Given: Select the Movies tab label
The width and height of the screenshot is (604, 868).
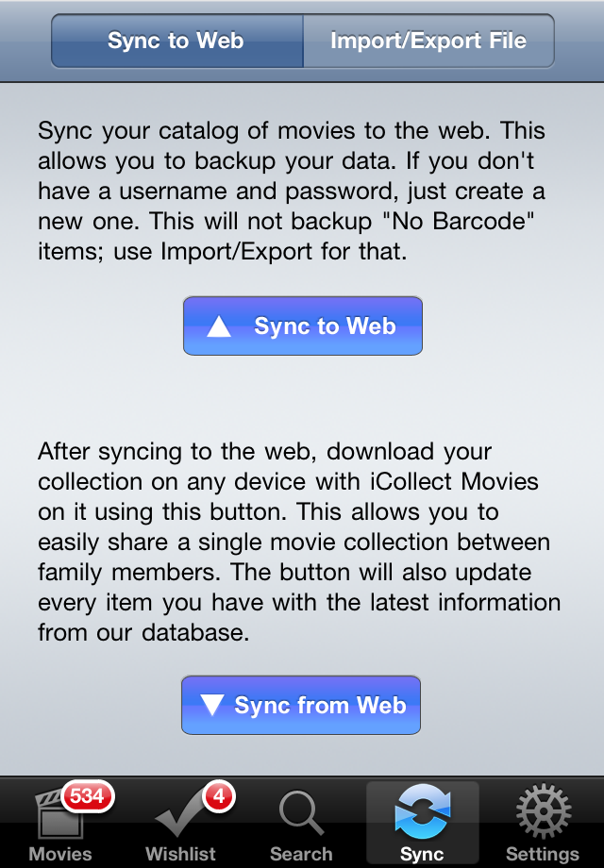Looking at the screenshot, I should click(x=60, y=854).
